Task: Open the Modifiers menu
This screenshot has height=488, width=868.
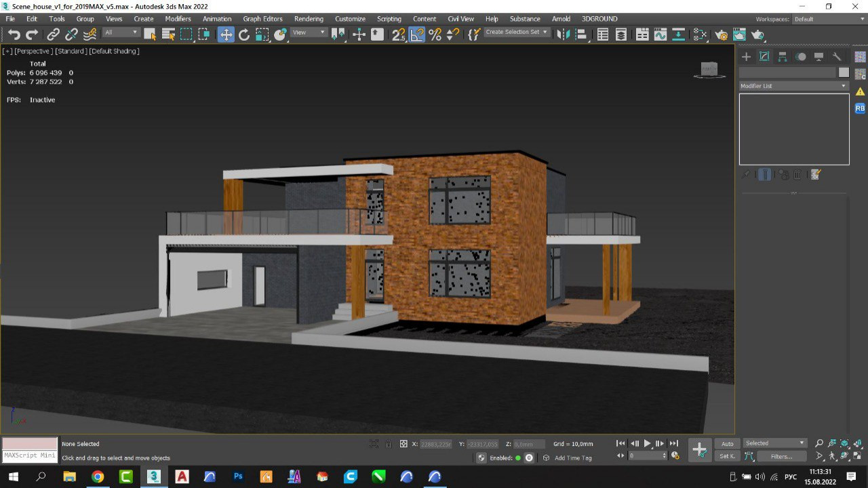Action: 178,19
